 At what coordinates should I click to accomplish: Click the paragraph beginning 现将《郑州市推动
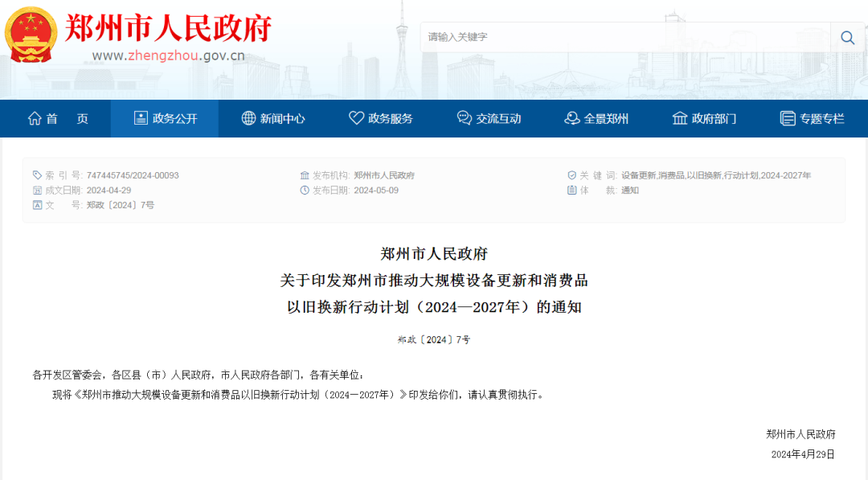[x=298, y=395]
